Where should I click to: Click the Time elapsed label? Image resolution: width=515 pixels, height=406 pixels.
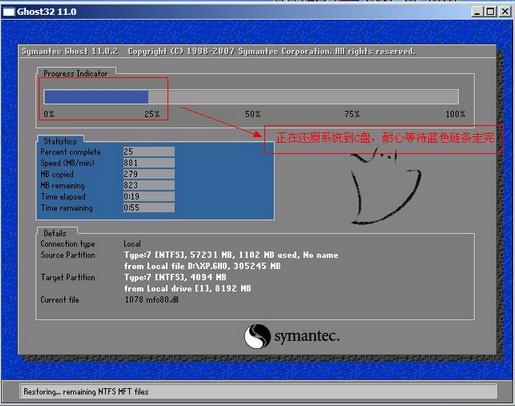[x=63, y=197]
